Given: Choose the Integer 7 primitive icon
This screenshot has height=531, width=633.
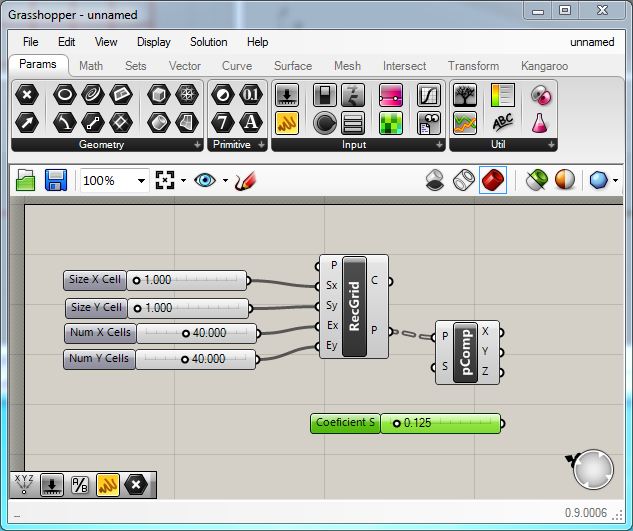Looking at the screenshot, I should click(223, 123).
